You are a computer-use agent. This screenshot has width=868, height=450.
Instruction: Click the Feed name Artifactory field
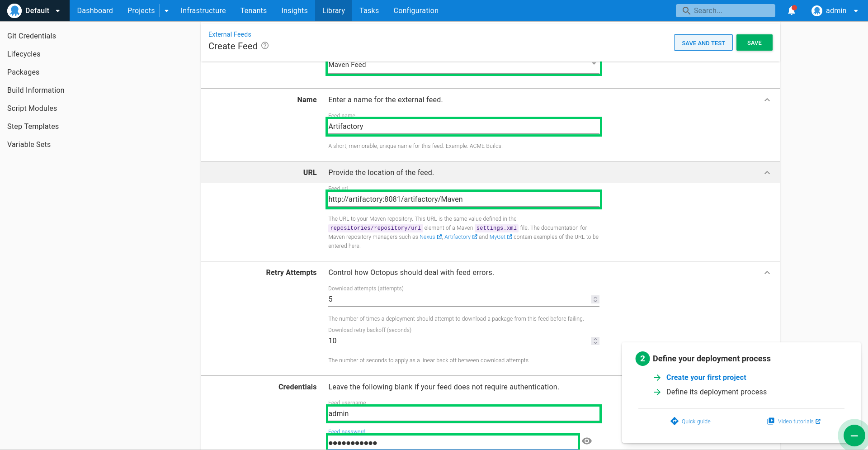coord(464,127)
